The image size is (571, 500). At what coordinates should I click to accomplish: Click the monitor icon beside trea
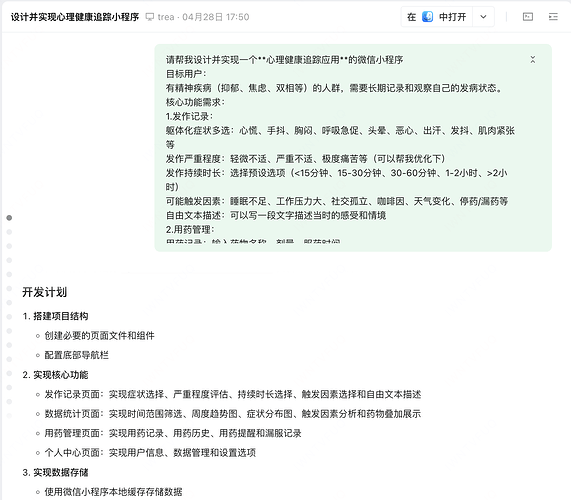[150, 17]
